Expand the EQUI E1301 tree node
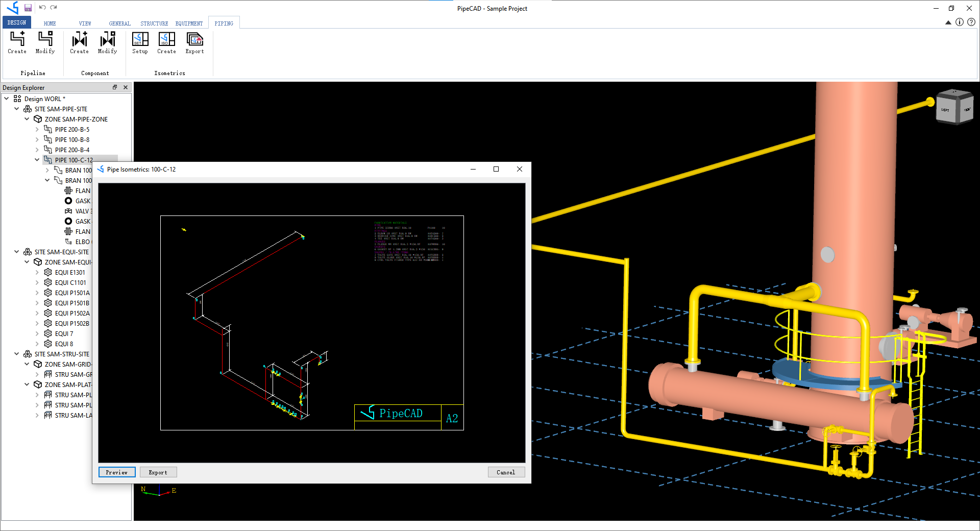Image resolution: width=980 pixels, height=531 pixels. click(x=37, y=272)
